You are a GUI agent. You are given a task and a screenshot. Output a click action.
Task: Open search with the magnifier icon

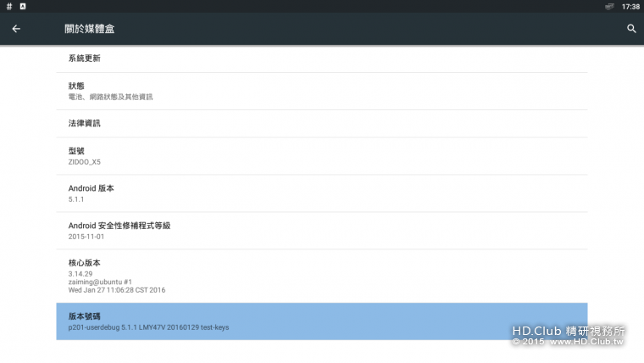(x=631, y=29)
